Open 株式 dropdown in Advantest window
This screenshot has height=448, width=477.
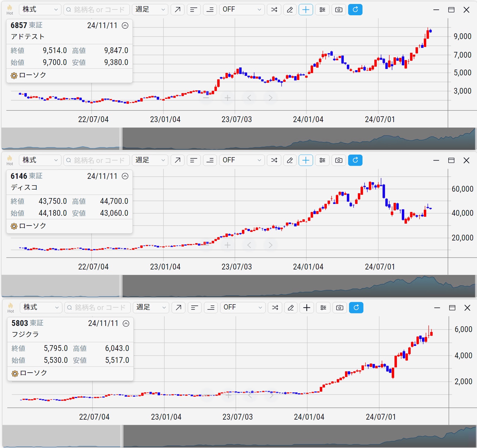point(40,9)
